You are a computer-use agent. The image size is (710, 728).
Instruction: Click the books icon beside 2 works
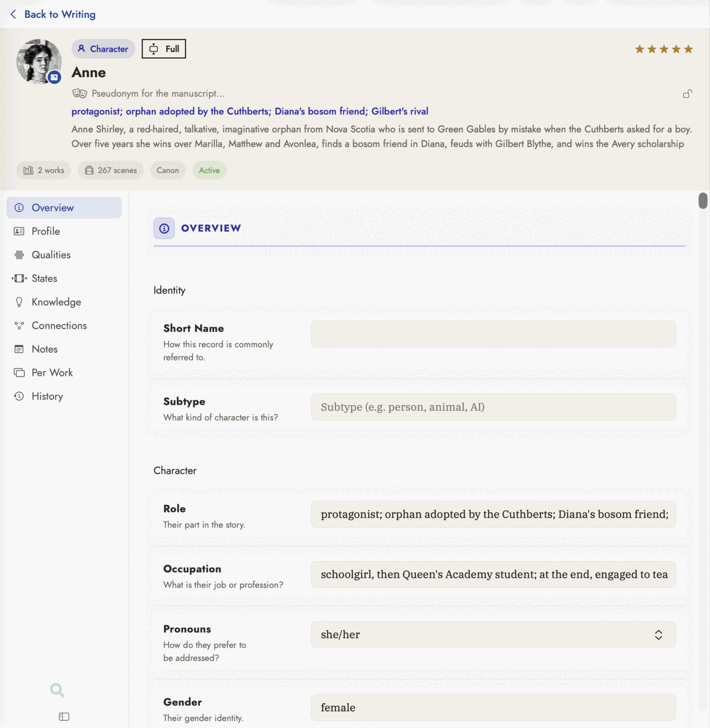click(28, 170)
